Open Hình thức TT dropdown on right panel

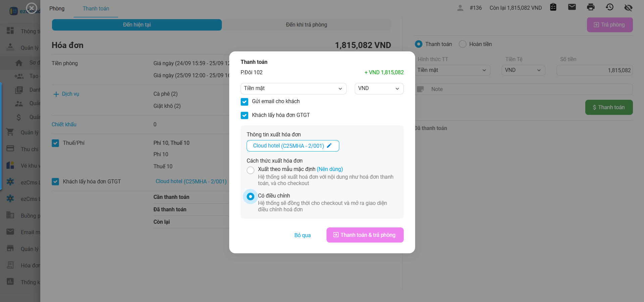point(452,71)
